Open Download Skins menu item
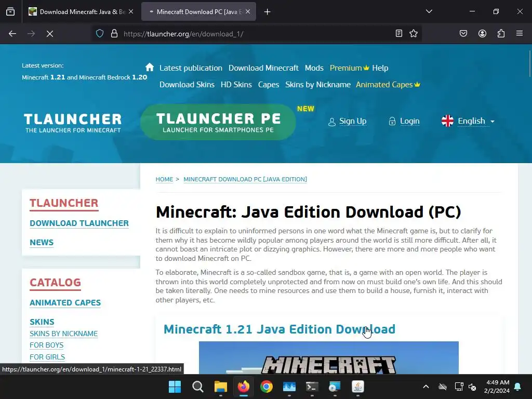 coord(187,85)
